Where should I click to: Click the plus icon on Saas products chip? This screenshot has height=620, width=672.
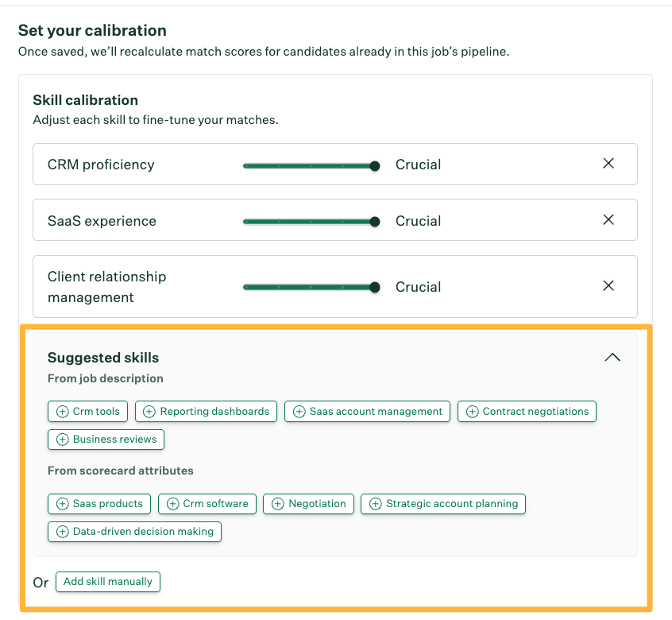pos(63,503)
